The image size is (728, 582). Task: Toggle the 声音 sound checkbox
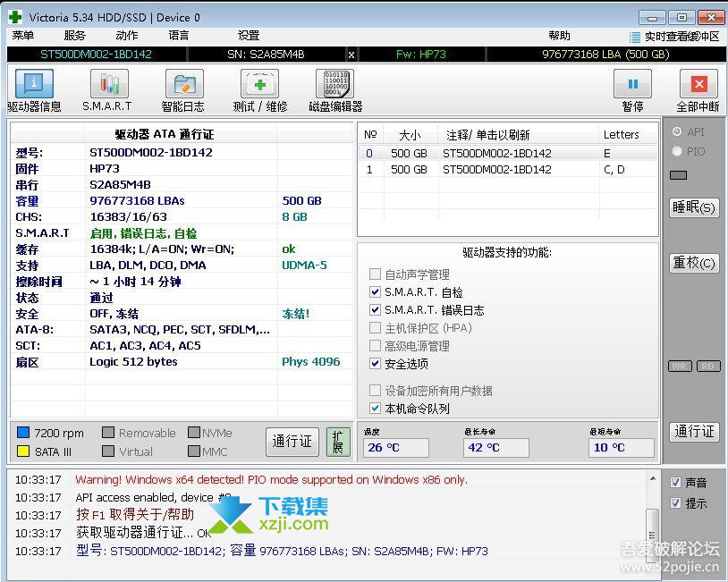(x=676, y=483)
